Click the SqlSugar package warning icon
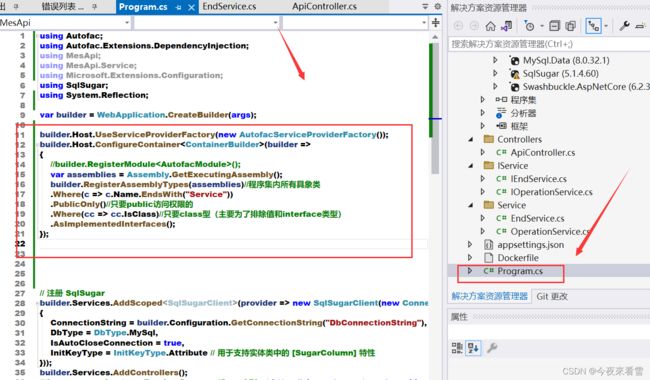 point(514,74)
